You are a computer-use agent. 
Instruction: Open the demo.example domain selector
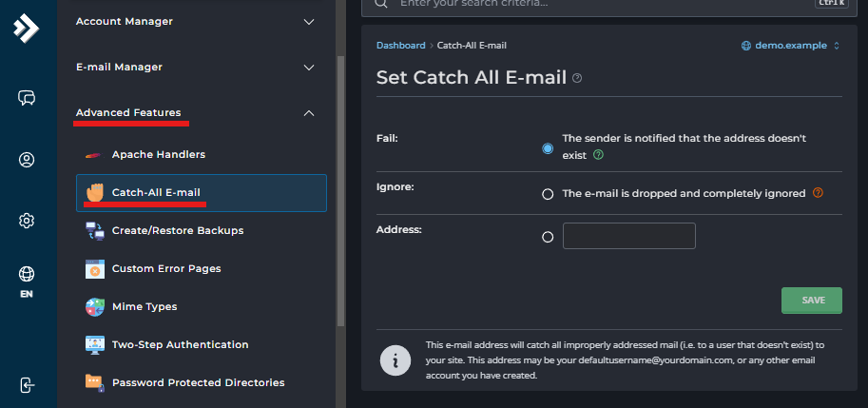790,46
